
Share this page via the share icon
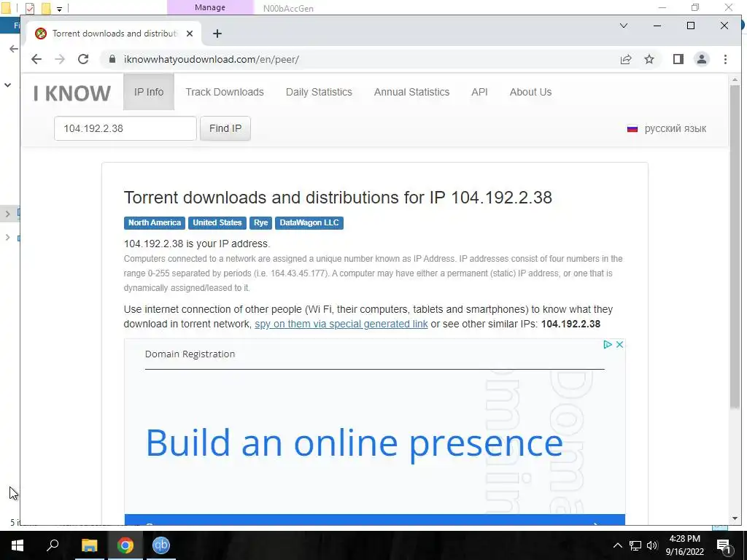625,59
